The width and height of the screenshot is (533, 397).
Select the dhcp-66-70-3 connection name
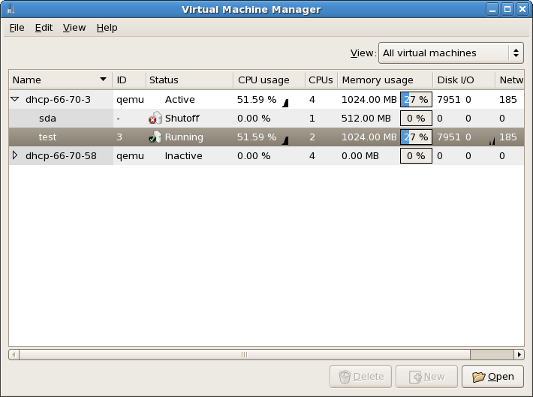coord(58,99)
